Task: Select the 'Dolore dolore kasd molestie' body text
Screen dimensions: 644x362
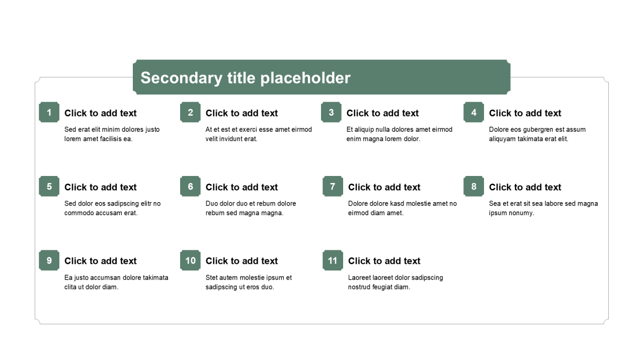Action: click(x=403, y=208)
